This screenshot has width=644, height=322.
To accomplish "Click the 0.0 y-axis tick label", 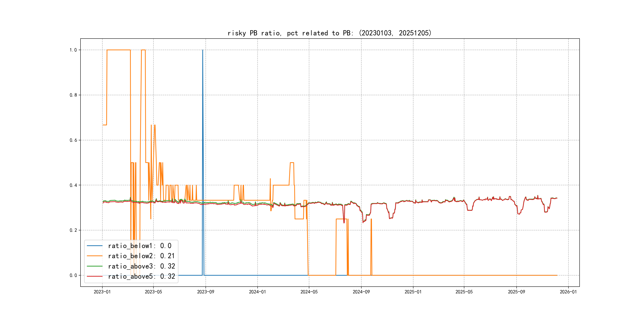I will pyautogui.click(x=73, y=275).
